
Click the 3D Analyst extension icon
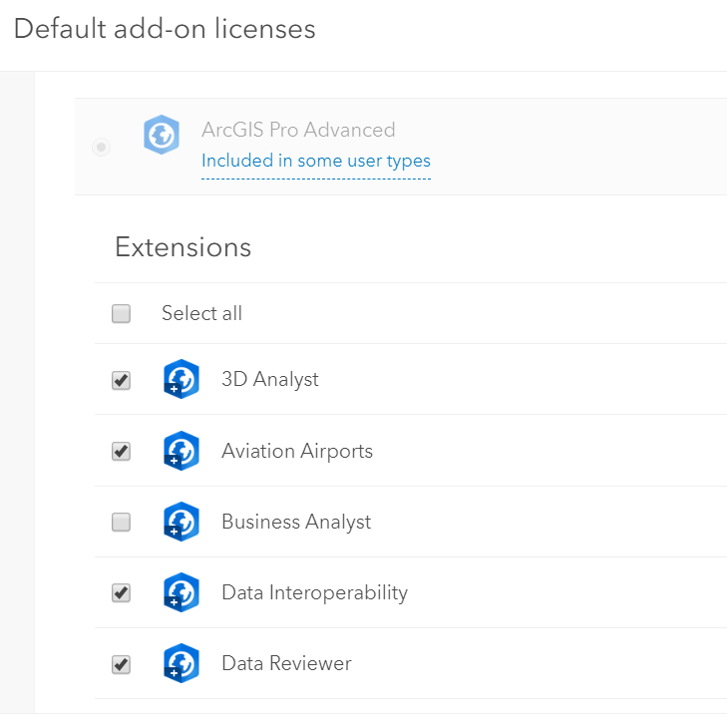click(182, 379)
